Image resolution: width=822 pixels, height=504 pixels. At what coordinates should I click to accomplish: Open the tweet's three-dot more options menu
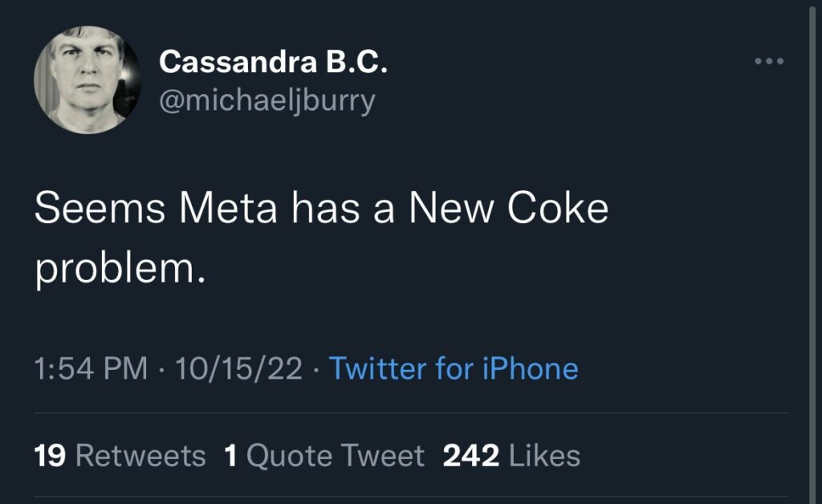[x=768, y=61]
